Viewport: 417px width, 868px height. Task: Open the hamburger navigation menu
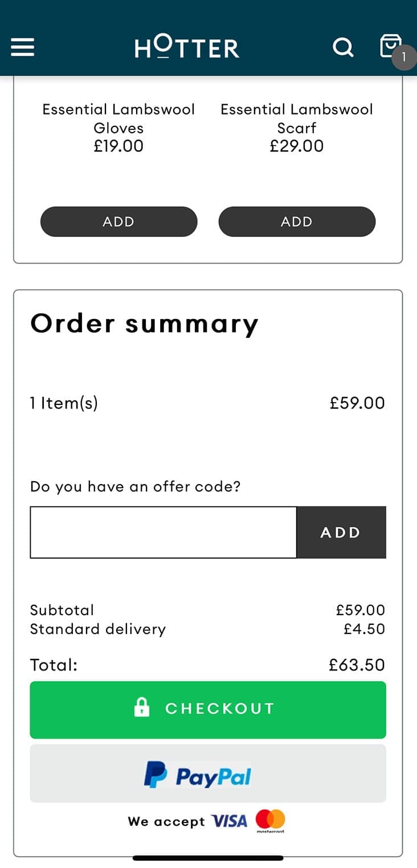[x=23, y=47]
